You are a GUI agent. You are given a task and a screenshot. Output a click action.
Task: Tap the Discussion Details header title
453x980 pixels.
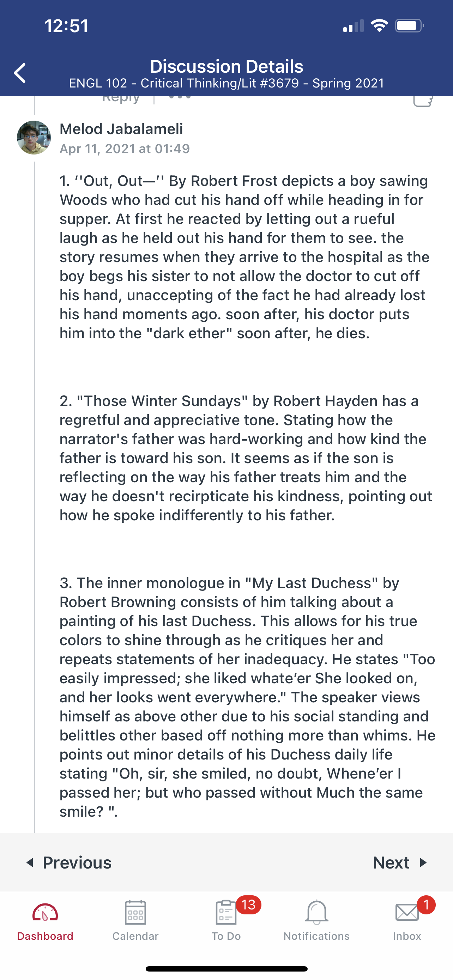pos(227,67)
